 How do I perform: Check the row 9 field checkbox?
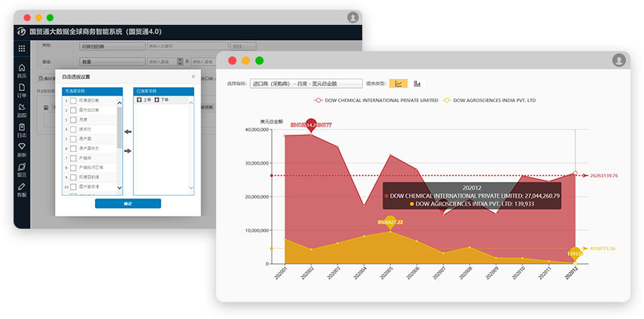click(x=73, y=177)
